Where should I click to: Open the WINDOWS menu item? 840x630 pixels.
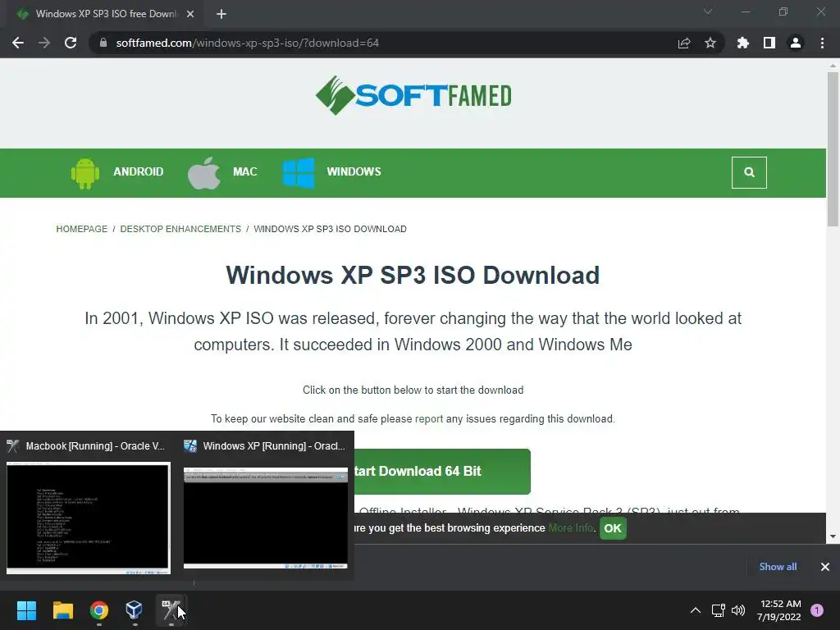click(354, 171)
